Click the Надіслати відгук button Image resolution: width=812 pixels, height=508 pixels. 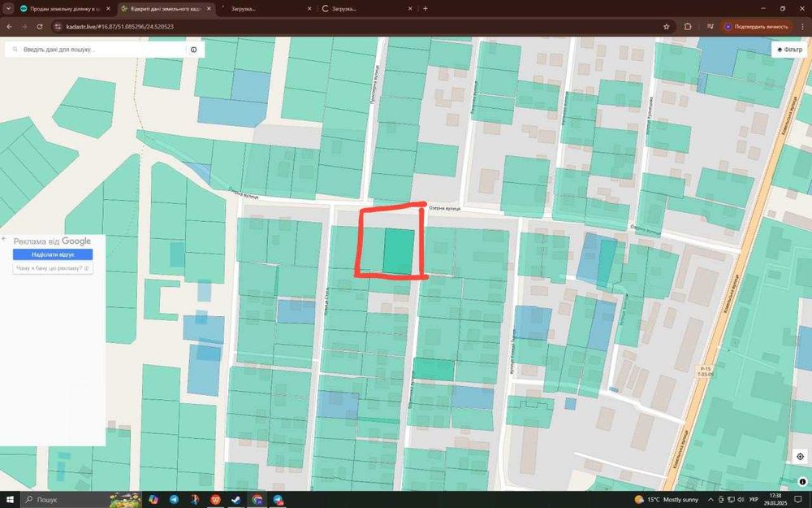pos(52,254)
